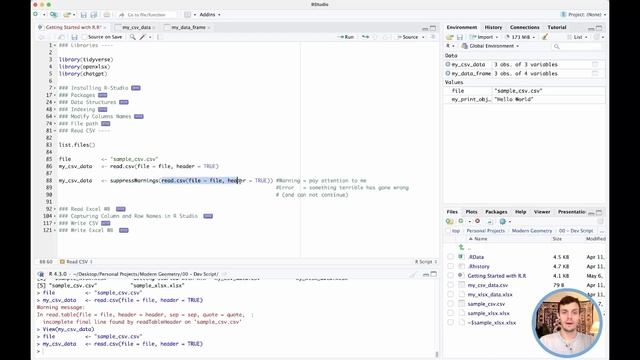Toggle the Source on Save checkbox
Screen dimensions: 640x360
click(84, 37)
